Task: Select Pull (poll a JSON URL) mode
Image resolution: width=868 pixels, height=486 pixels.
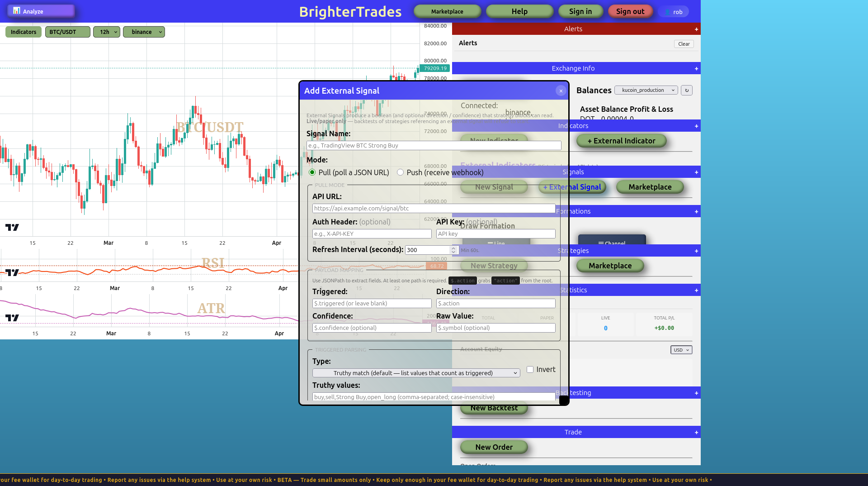Action: pyautogui.click(x=312, y=172)
